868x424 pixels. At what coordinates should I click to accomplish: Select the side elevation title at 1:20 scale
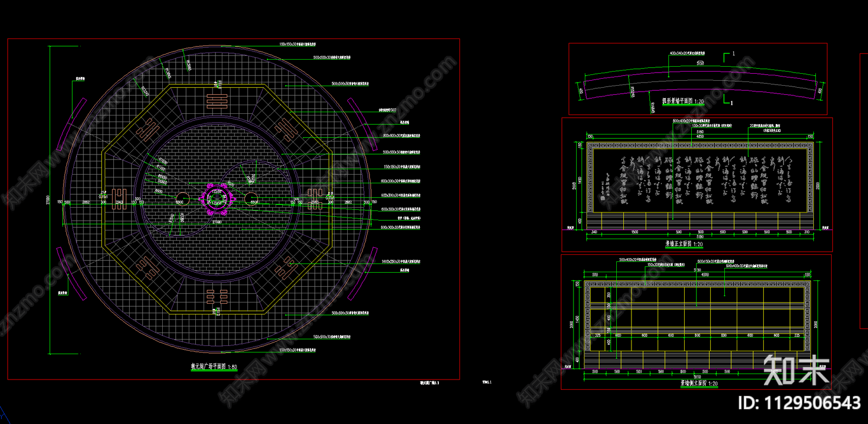(699, 383)
